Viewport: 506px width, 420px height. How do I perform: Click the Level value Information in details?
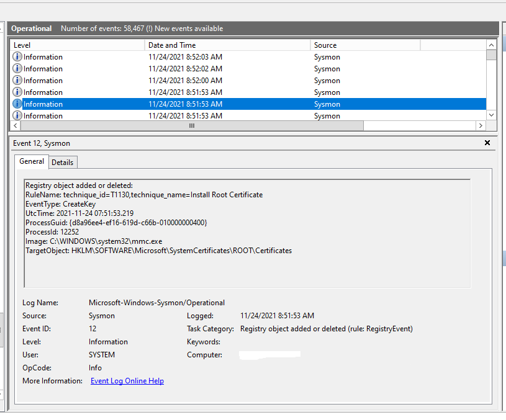click(108, 342)
